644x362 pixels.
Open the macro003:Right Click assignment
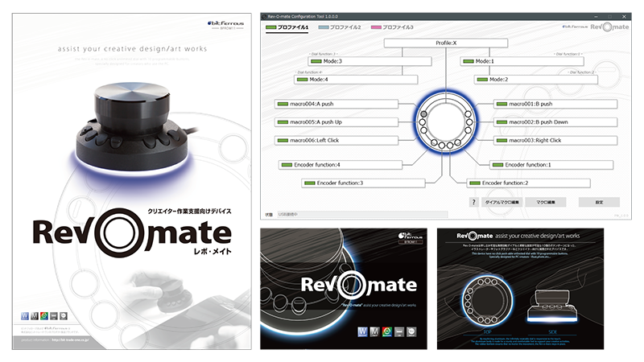point(555,140)
